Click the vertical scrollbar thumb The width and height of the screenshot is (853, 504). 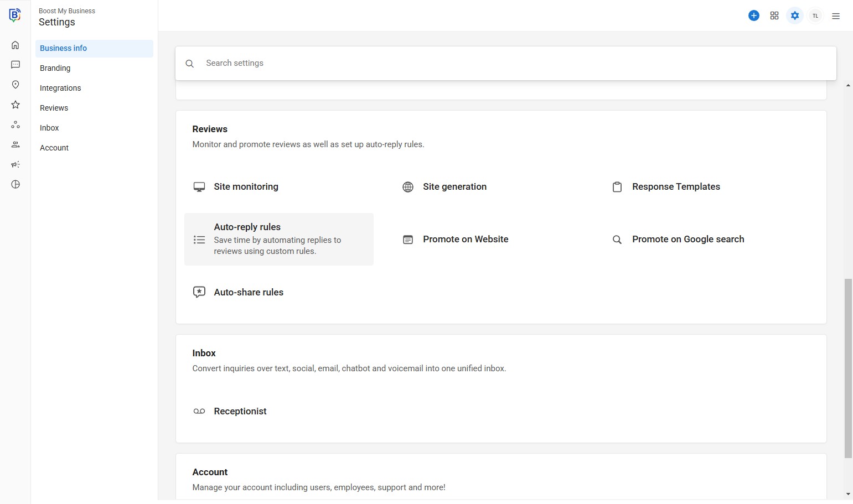[x=848, y=368]
